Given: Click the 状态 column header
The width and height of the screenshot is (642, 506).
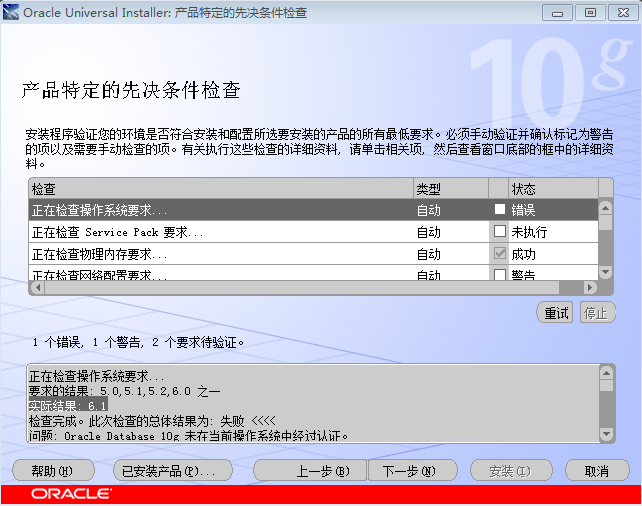Looking at the screenshot, I should (553, 189).
